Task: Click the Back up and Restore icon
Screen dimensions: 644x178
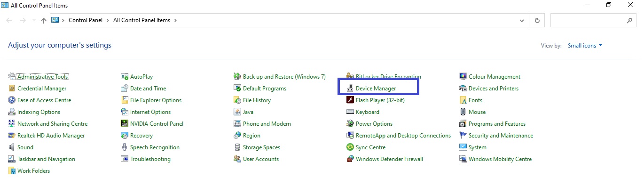Action: (x=237, y=77)
